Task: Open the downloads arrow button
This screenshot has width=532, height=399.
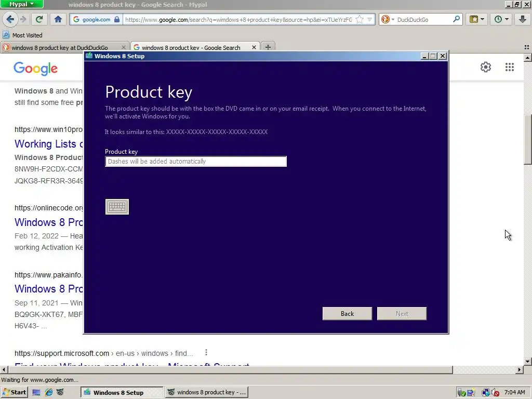Action: [523, 19]
